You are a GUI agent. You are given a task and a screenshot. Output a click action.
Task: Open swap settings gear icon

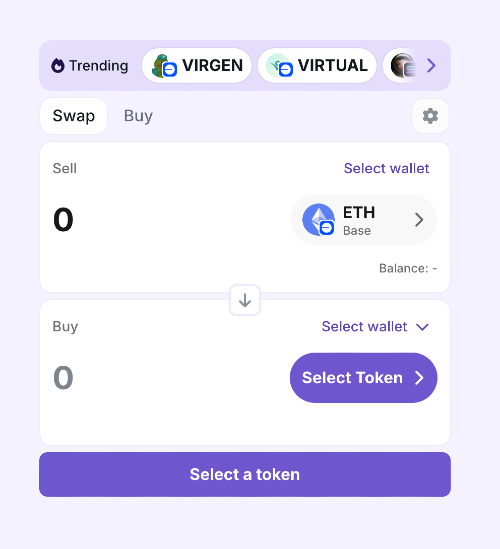click(430, 116)
